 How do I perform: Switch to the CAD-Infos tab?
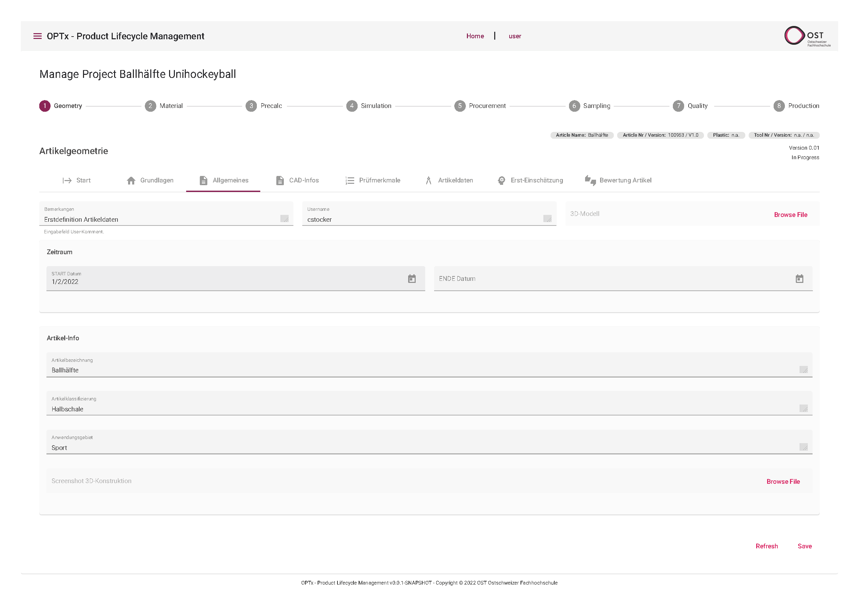[298, 180]
